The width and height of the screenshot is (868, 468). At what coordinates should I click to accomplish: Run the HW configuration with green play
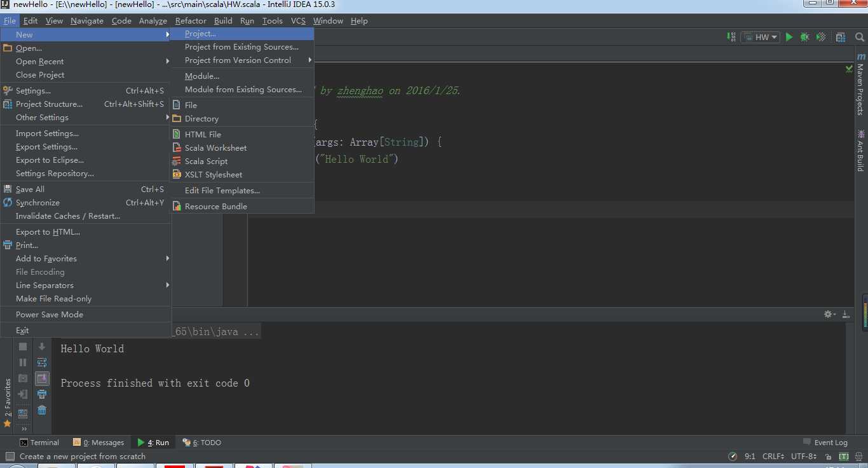pos(789,37)
